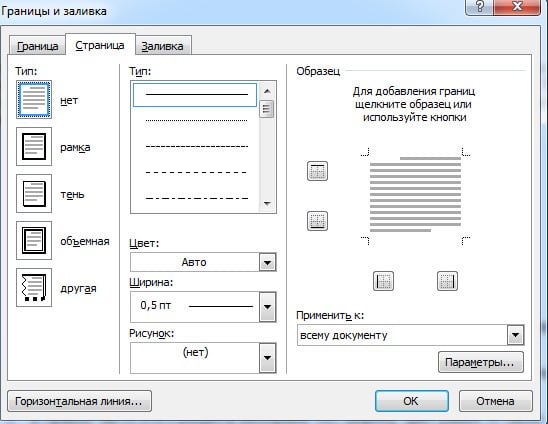The image size is (548, 424).
Task: Select the 'нет' border setting icon
Action: [34, 100]
